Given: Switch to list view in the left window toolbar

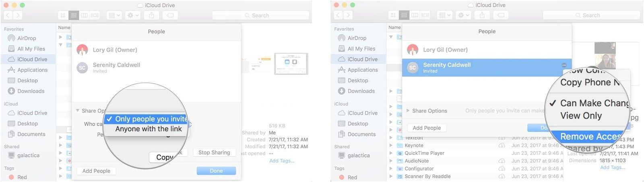Looking at the screenshot, I should point(73,15).
